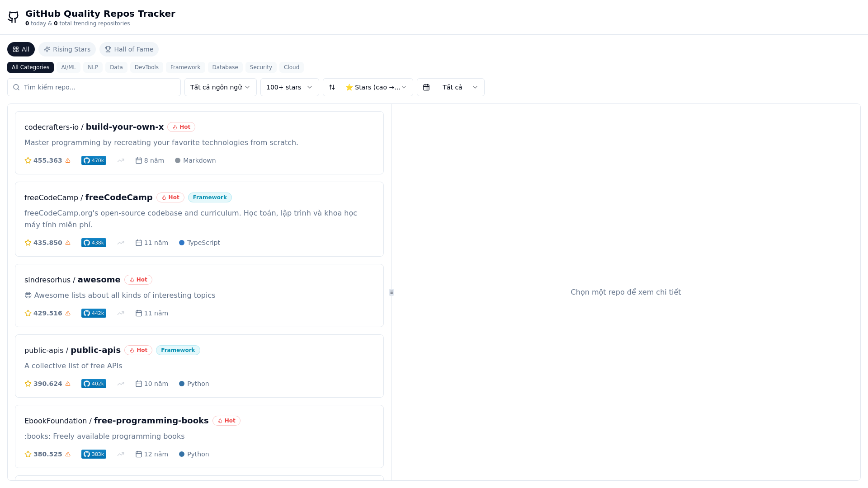The width and height of the screenshot is (868, 488).
Task: Click the 438k GitHub badge on freeCodeCamp
Action: pyautogui.click(x=94, y=243)
